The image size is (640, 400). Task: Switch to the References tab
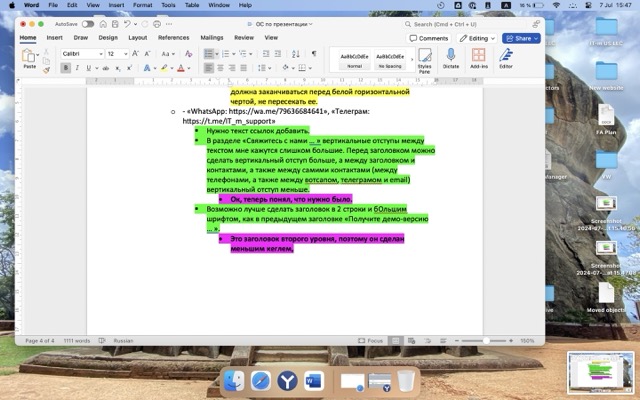tap(173, 38)
